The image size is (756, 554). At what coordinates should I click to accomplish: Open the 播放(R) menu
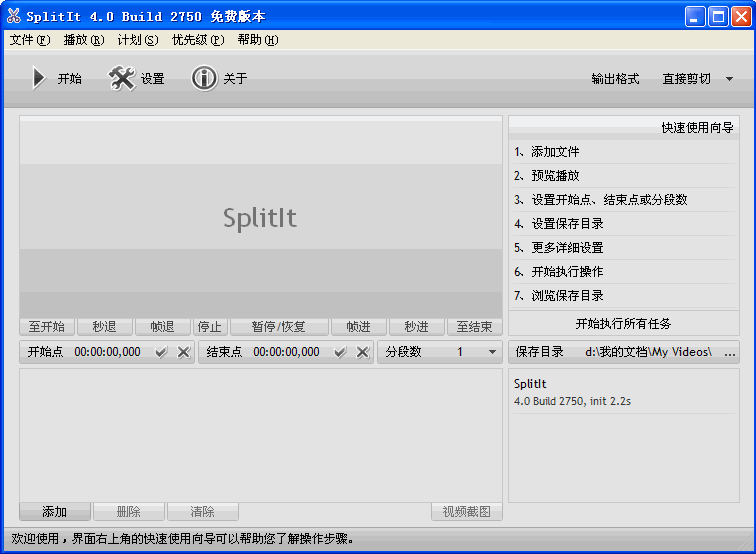coord(84,40)
